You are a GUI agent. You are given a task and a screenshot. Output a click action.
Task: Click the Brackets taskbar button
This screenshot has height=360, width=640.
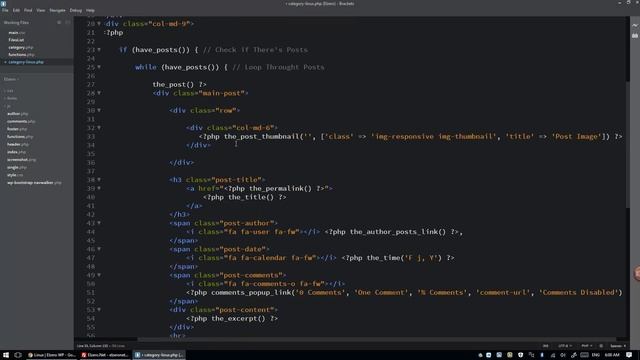[x=159, y=355]
